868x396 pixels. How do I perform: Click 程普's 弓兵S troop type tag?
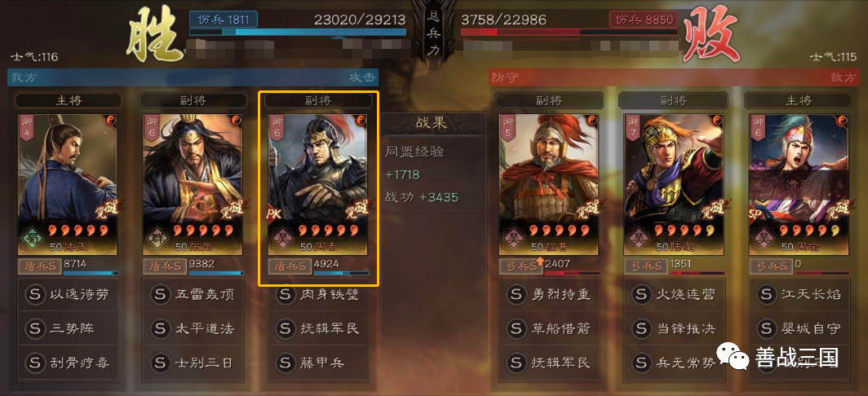click(520, 266)
